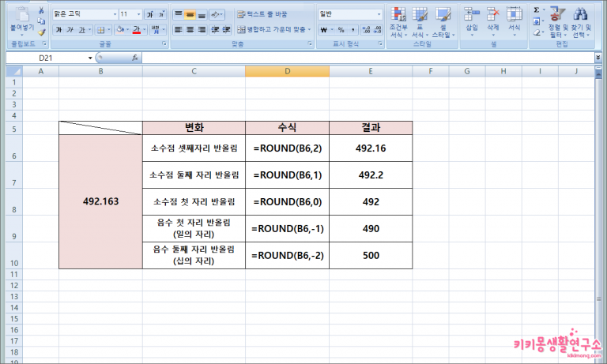Click the AutoSum sigma icon
The image size is (607, 364).
(537, 10)
